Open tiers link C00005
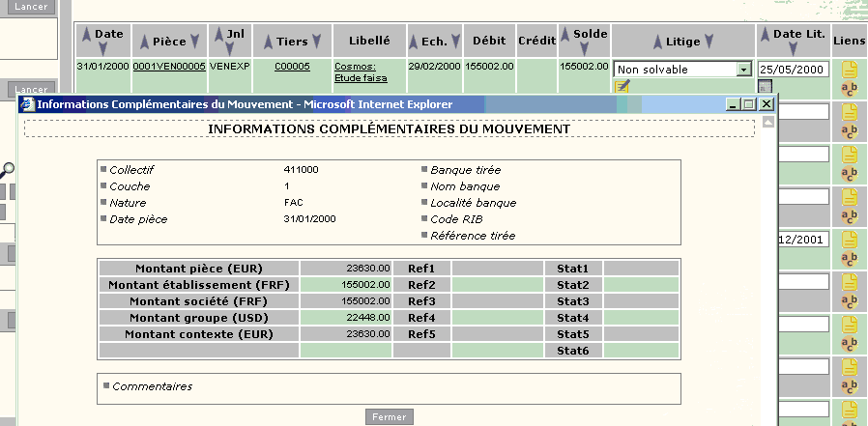The image size is (868, 426). (292, 67)
